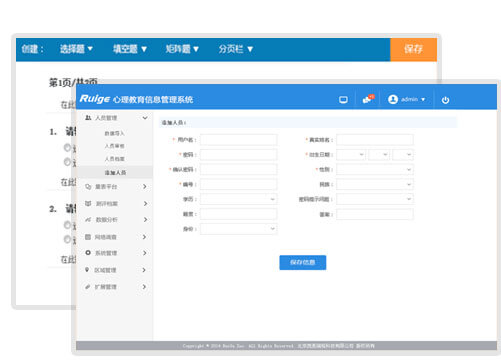Click the 量表平台 sidebar icon
This screenshot has width=501, height=364.
click(x=88, y=187)
